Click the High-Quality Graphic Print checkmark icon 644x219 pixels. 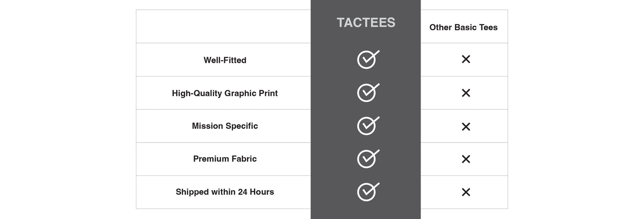[367, 93]
